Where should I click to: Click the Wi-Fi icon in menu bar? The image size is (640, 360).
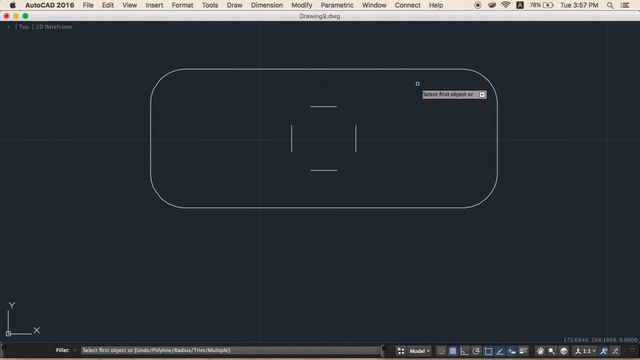(x=506, y=5)
